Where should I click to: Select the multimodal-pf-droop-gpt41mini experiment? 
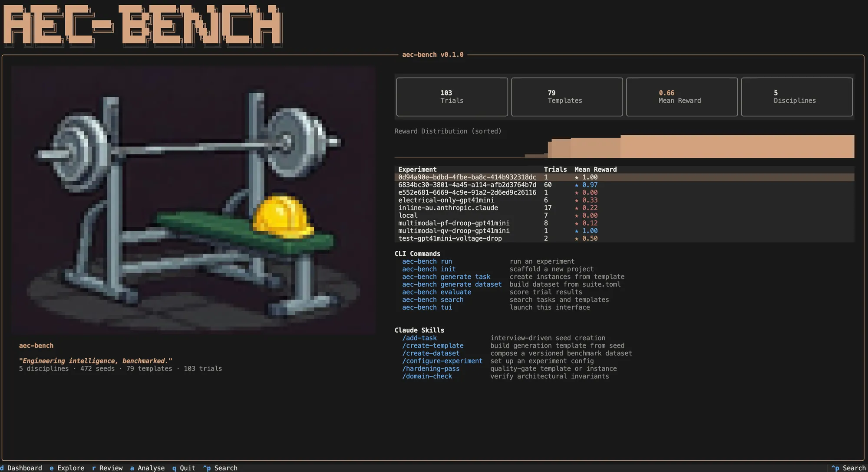click(624, 223)
